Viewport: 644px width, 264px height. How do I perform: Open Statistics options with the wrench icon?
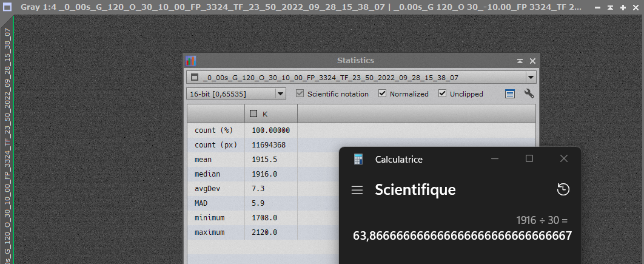tap(529, 93)
